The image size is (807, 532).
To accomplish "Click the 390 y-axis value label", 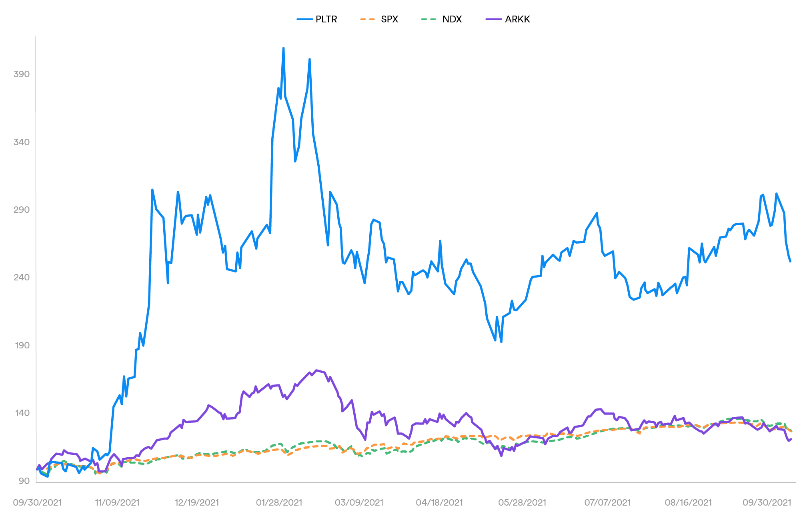I will (22, 74).
